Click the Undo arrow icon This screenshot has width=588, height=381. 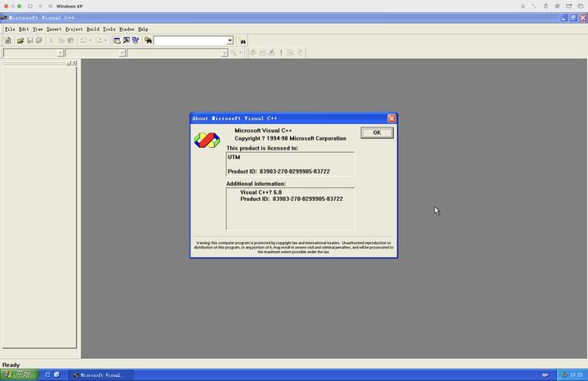[83, 41]
